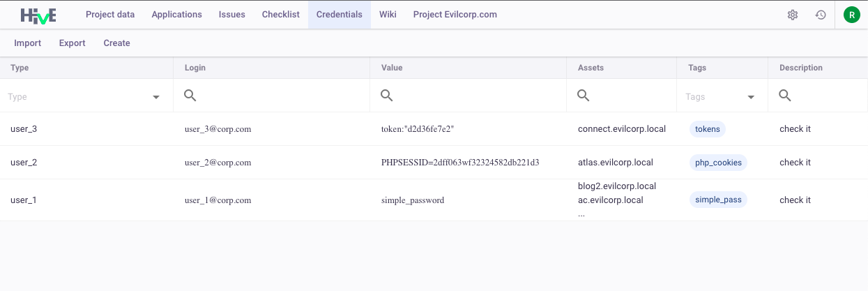Click the Login column search icon

190,96
